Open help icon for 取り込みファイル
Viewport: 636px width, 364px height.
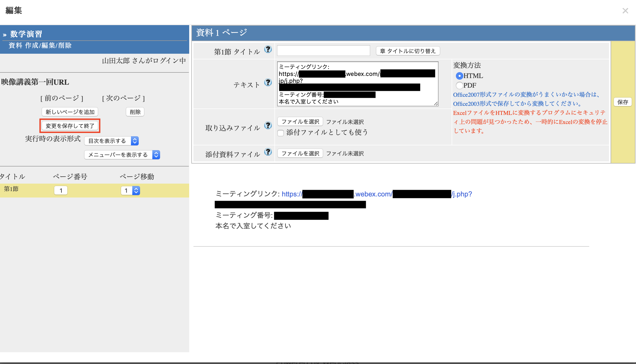pyautogui.click(x=268, y=125)
